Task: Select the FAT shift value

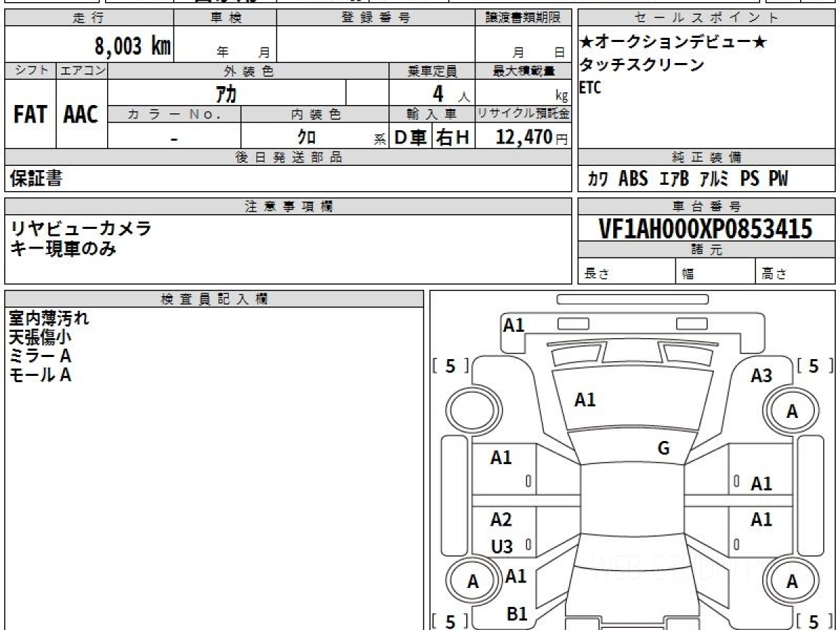Action: coord(30,115)
